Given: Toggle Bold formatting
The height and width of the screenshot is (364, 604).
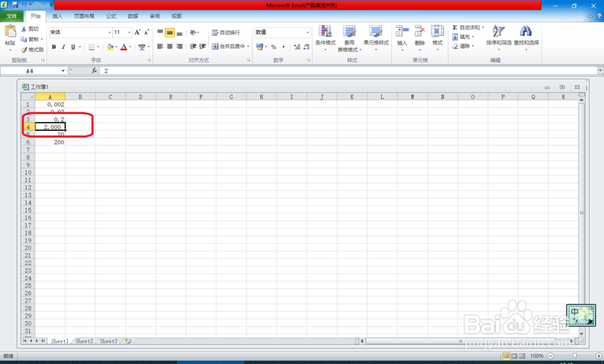Looking at the screenshot, I should tap(54, 47).
